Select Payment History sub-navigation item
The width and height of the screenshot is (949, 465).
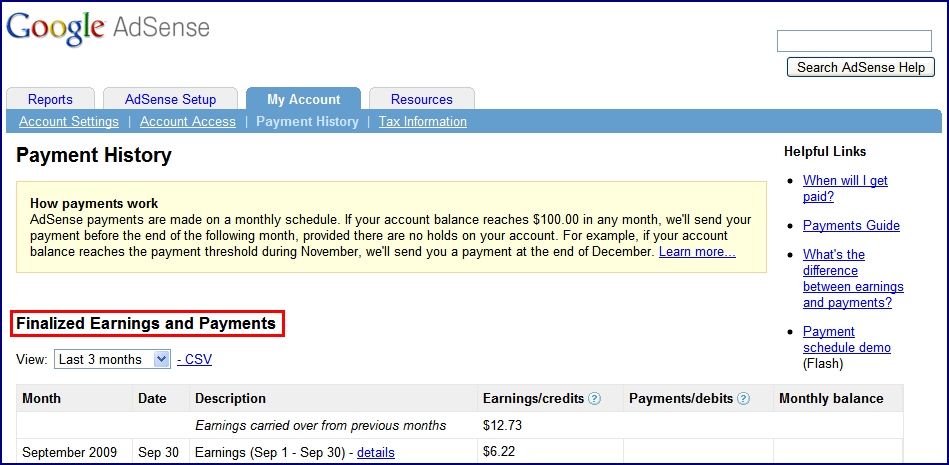tap(307, 122)
